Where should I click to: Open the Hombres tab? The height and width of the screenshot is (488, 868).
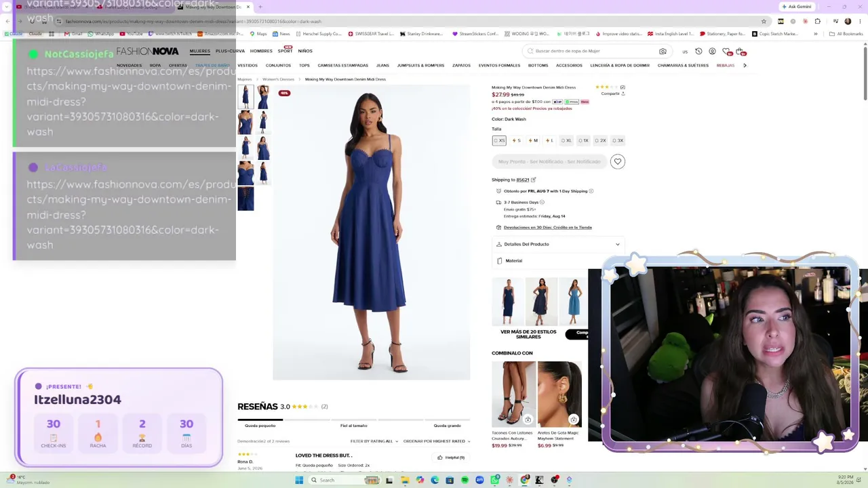[x=261, y=51]
